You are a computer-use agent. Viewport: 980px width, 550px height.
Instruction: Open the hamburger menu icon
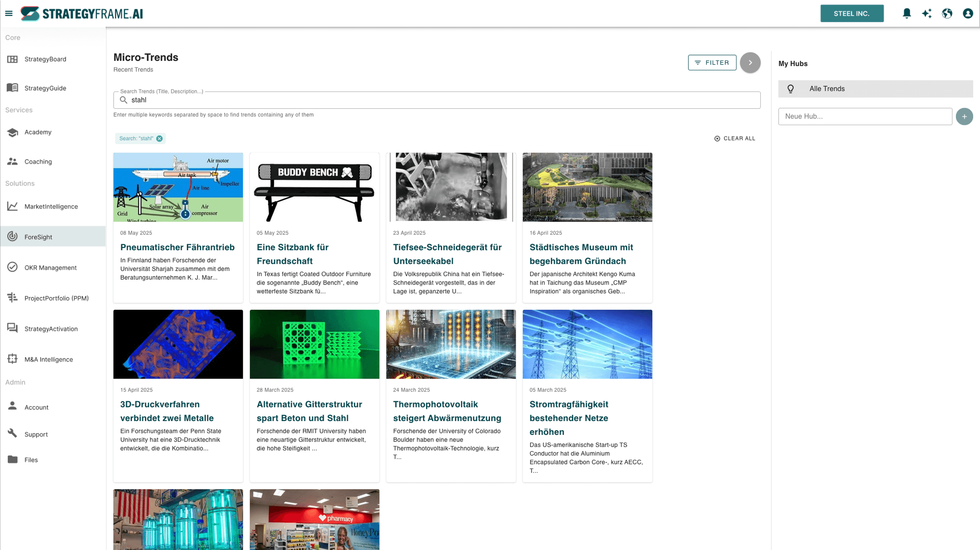pyautogui.click(x=9, y=13)
